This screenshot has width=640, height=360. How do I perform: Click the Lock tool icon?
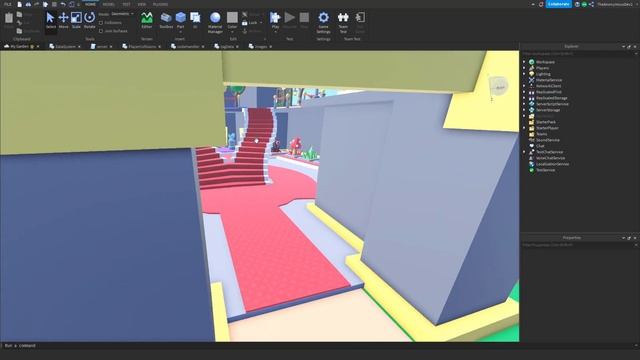coord(244,23)
